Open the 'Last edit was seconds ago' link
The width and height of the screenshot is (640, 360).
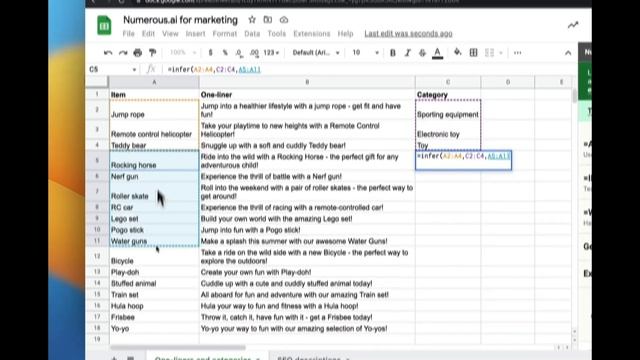coord(408,33)
